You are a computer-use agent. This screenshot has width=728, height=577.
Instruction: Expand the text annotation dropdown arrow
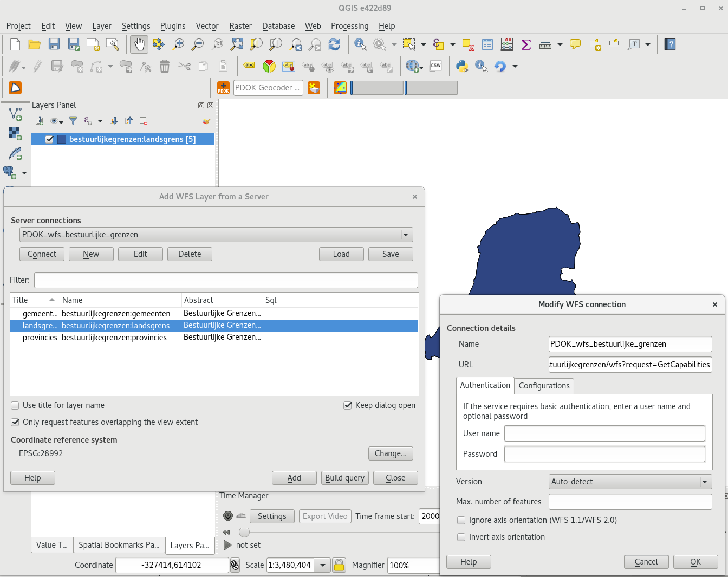click(x=648, y=44)
